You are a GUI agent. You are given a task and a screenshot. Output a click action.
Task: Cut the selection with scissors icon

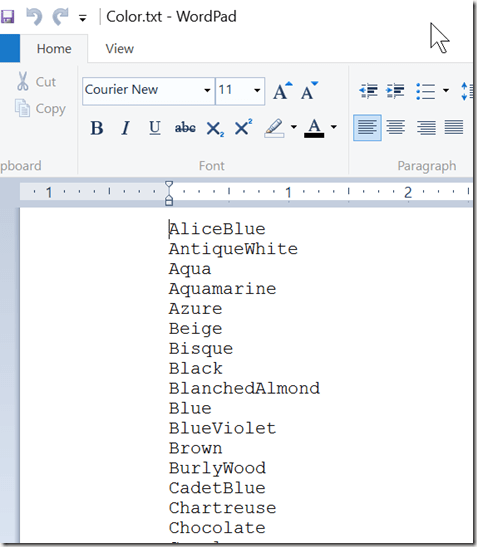(36, 82)
